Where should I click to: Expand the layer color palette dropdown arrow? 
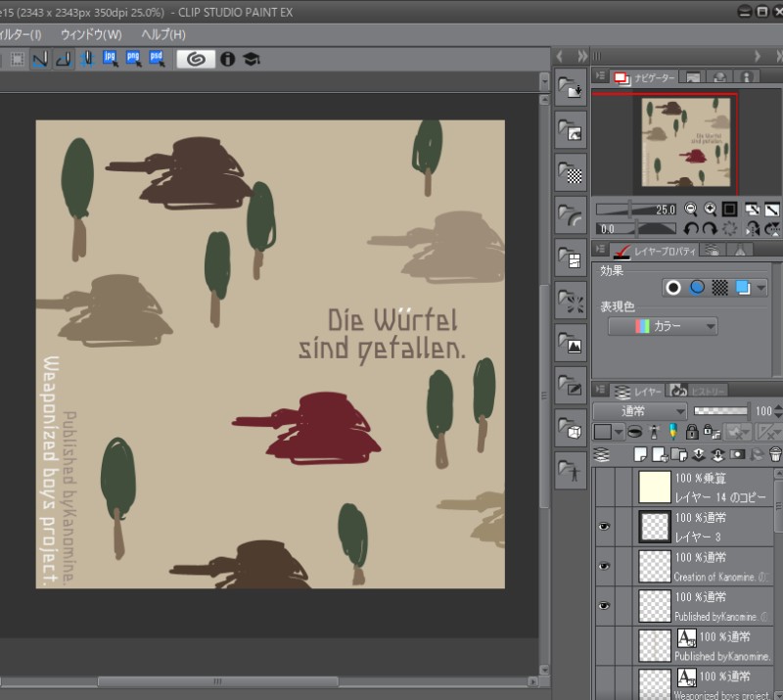click(x=620, y=432)
